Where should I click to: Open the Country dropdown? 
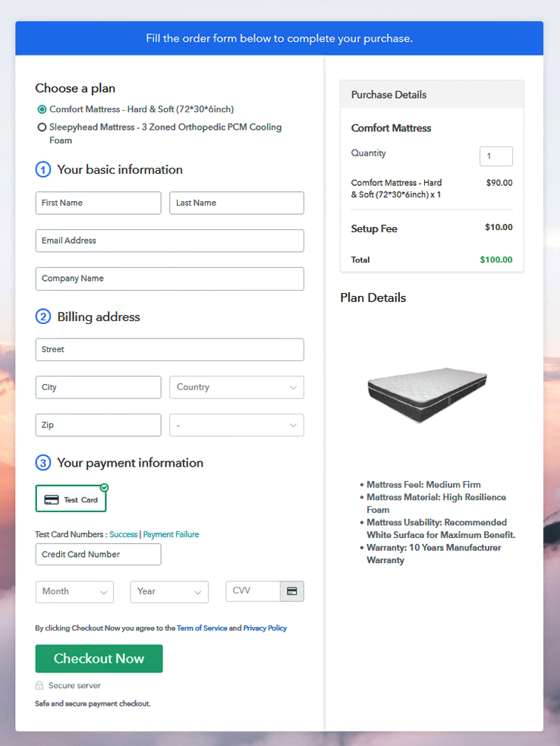point(237,387)
